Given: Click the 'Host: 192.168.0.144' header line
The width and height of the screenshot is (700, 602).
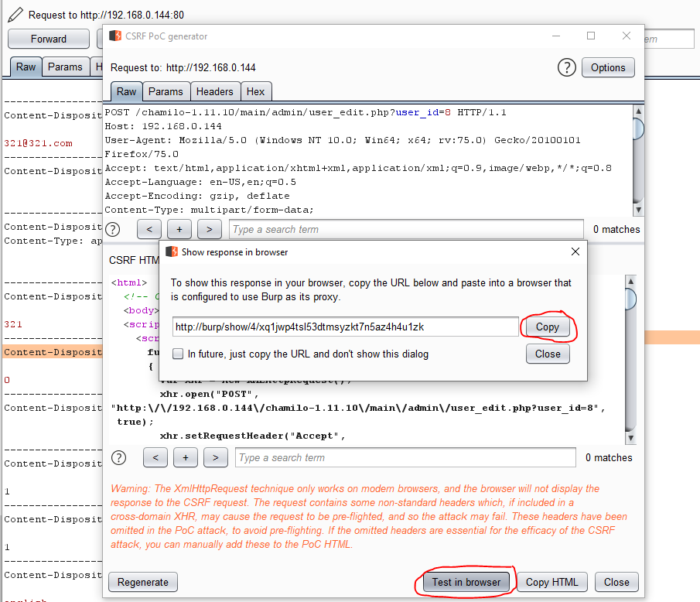Looking at the screenshot, I should click(x=163, y=126).
